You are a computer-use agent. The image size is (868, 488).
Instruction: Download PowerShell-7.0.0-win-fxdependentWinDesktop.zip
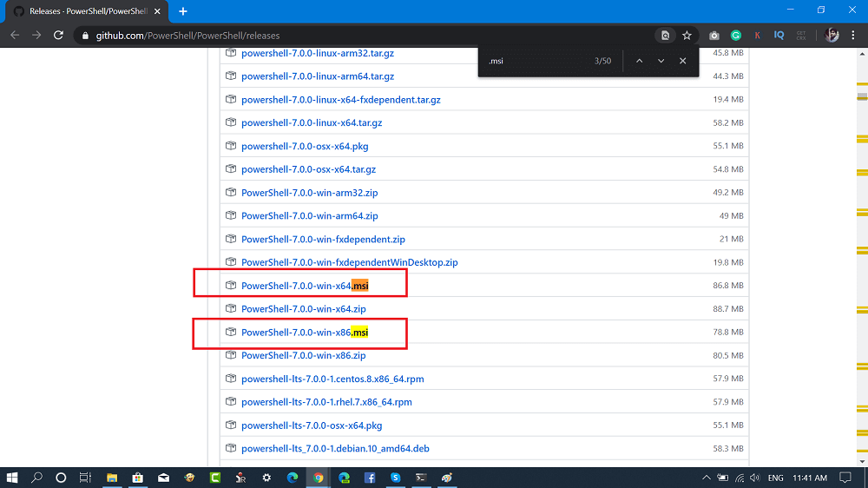click(349, 262)
